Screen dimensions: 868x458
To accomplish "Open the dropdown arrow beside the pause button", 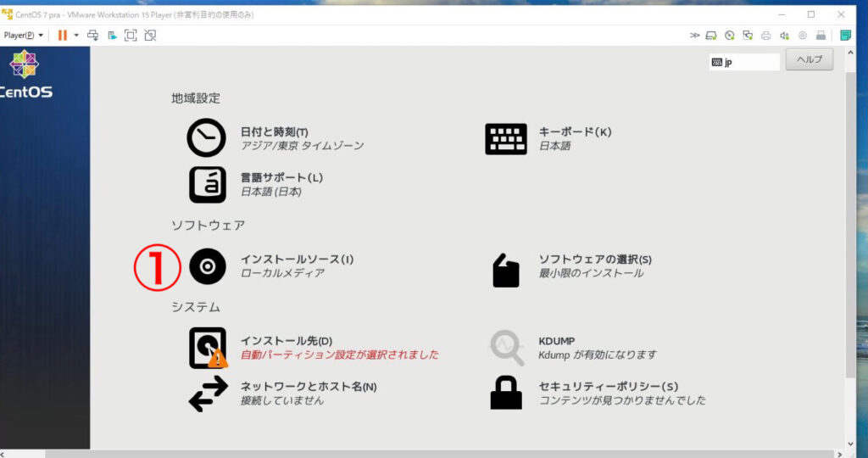I will click(75, 36).
